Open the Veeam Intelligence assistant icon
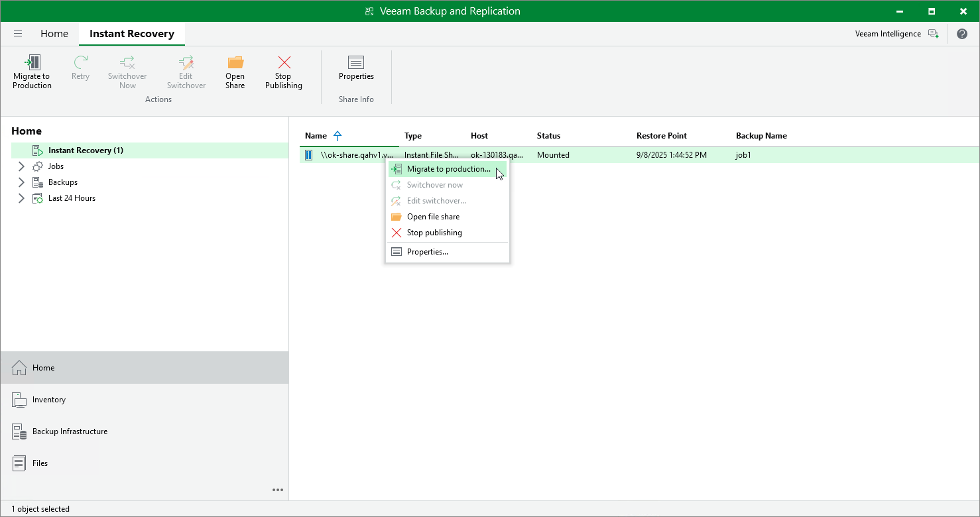Viewport: 980px width, 517px height. tap(934, 34)
